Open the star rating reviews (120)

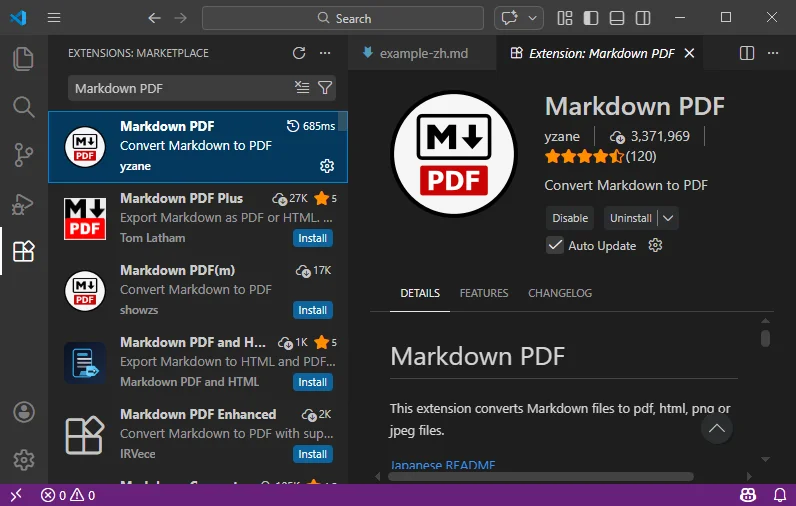tap(601, 156)
